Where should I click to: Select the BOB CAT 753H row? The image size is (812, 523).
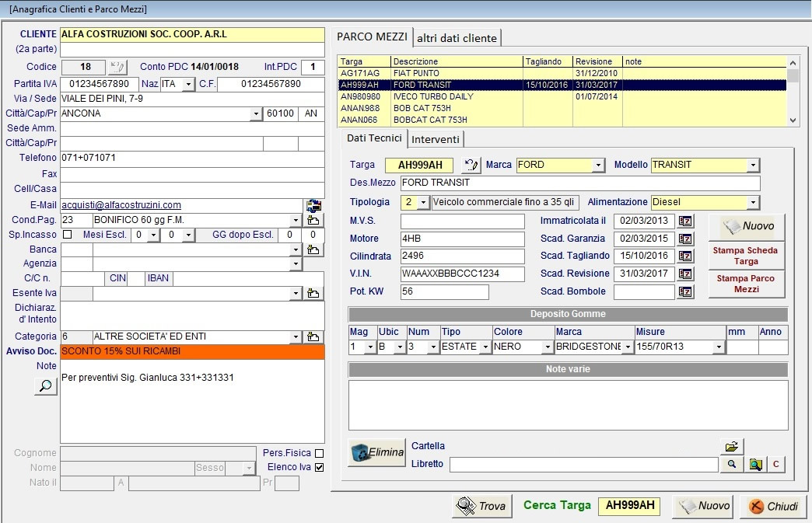562,109
